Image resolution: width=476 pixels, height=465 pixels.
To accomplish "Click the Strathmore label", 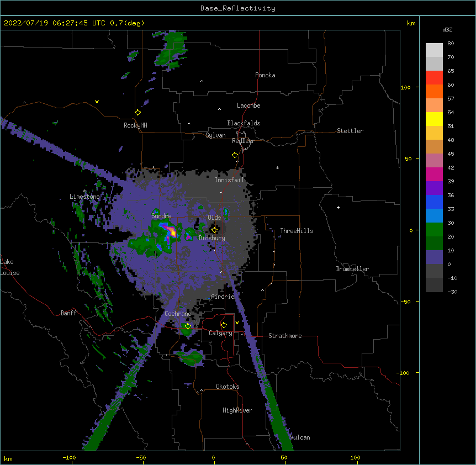I will click(285, 336).
